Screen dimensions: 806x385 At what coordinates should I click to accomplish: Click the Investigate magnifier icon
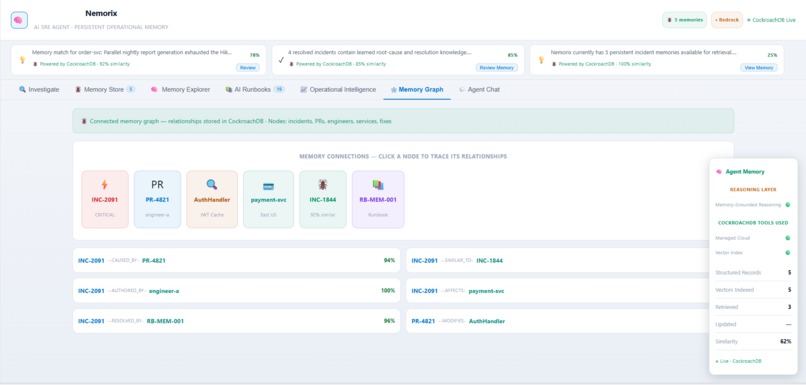(x=22, y=89)
